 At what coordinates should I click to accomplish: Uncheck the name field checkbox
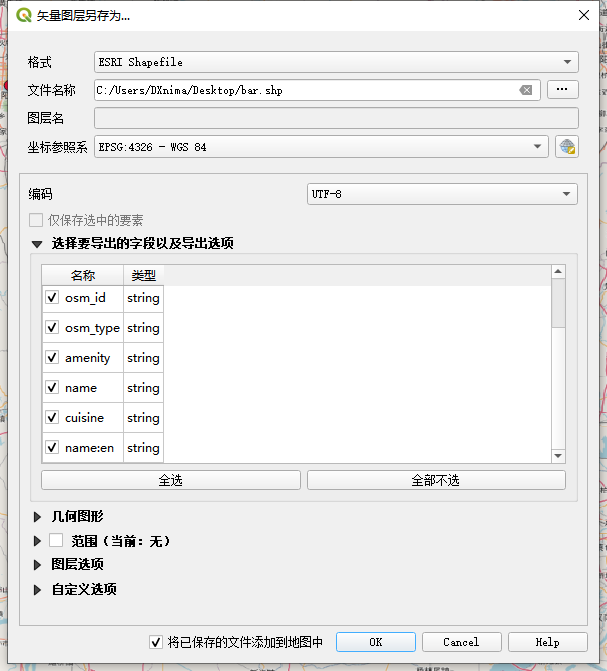point(52,387)
